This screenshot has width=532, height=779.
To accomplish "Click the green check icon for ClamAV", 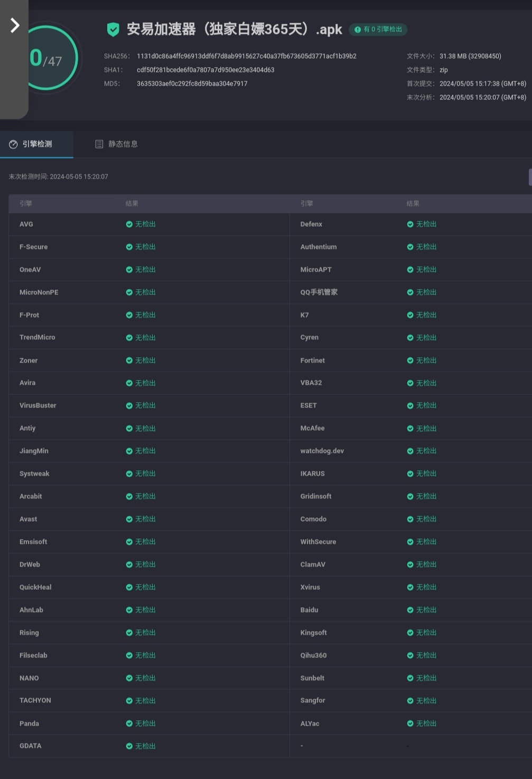I will tap(410, 565).
